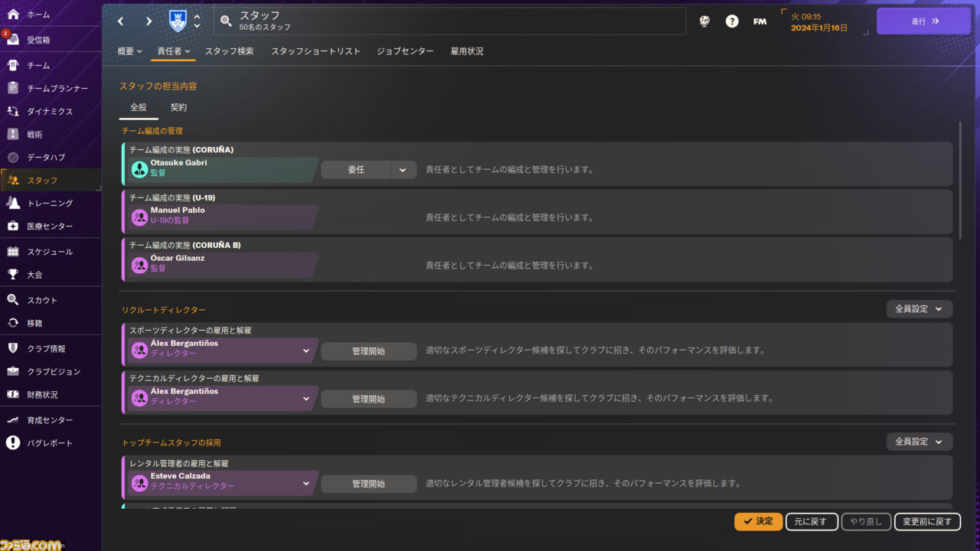980x551 pixels.
Task: Open the ジョブセンター tab
Action: [405, 51]
